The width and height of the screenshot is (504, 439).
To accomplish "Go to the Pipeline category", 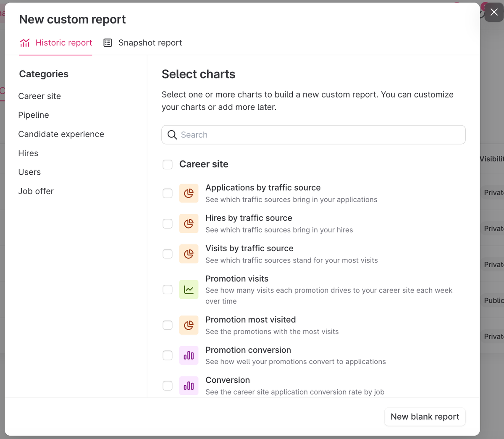I will pyautogui.click(x=34, y=115).
